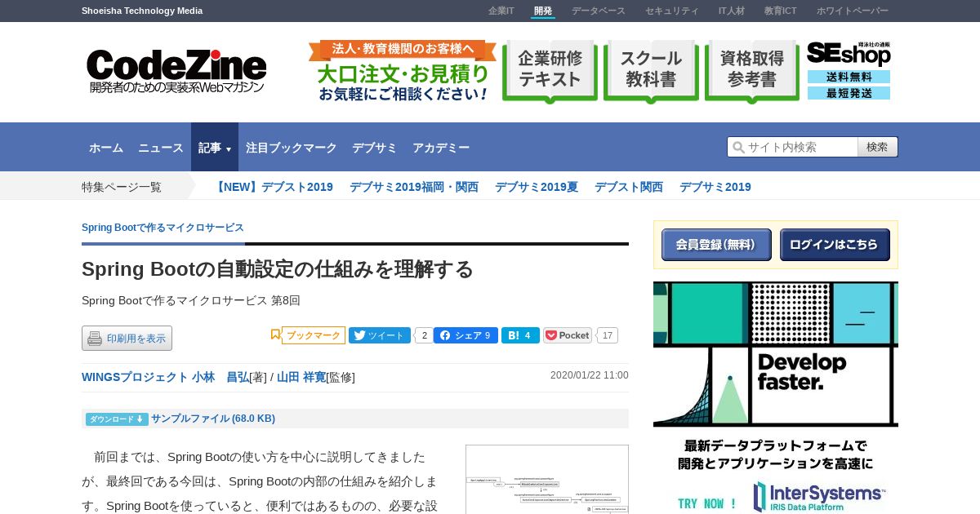Click 企業研修テキスト banner tile
This screenshot has height=514, width=980.
tap(550, 72)
